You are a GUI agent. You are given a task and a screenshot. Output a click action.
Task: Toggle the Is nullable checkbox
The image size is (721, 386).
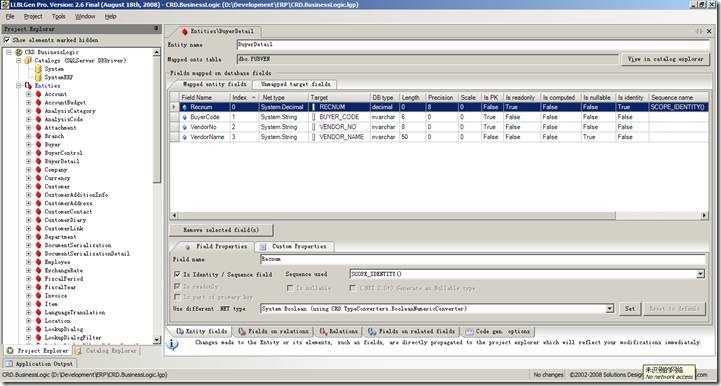tap(290, 288)
